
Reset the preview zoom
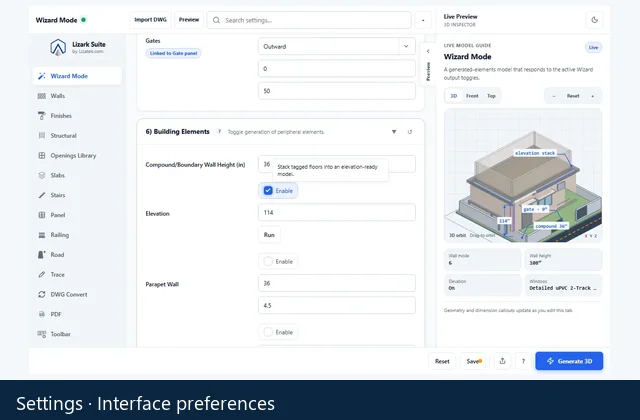pos(573,96)
